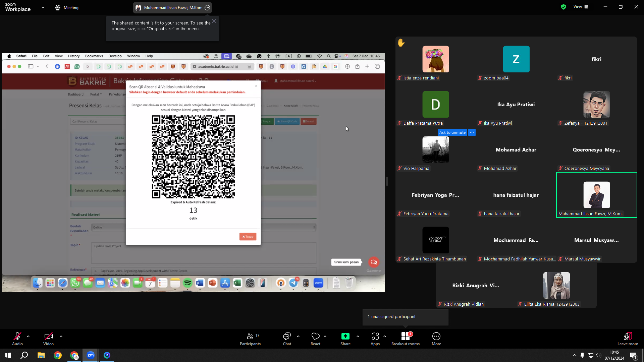This screenshot has width=644, height=362.
Task: Open the Portal dropdown in navigation
Action: click(96, 95)
